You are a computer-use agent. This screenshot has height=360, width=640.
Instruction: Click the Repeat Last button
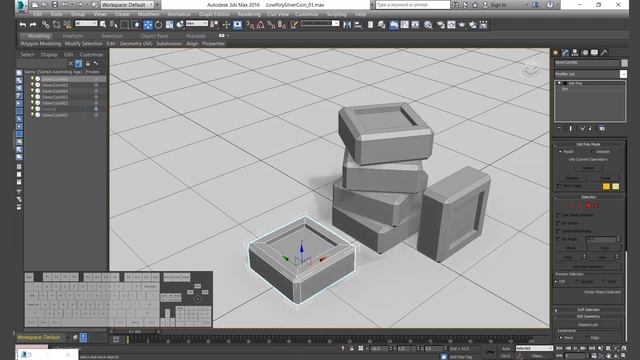(x=588, y=324)
